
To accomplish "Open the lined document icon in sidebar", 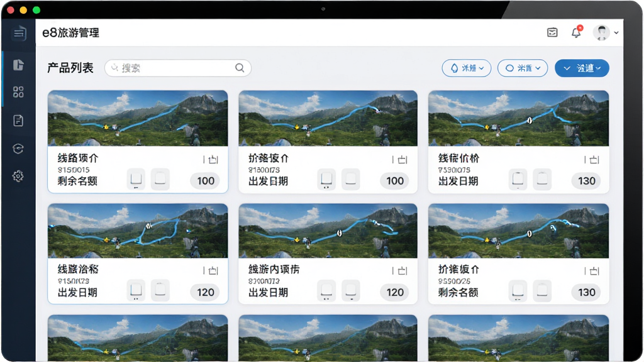I will coord(18,121).
